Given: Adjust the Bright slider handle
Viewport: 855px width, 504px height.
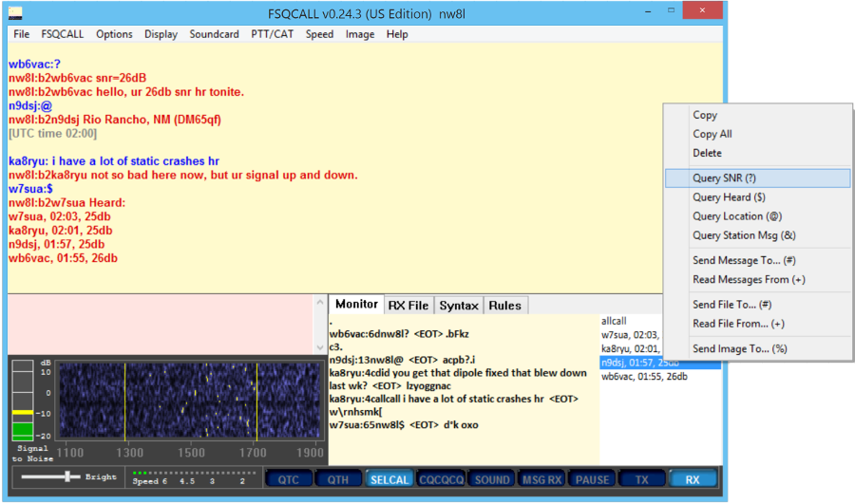Looking at the screenshot, I should coord(67,476).
